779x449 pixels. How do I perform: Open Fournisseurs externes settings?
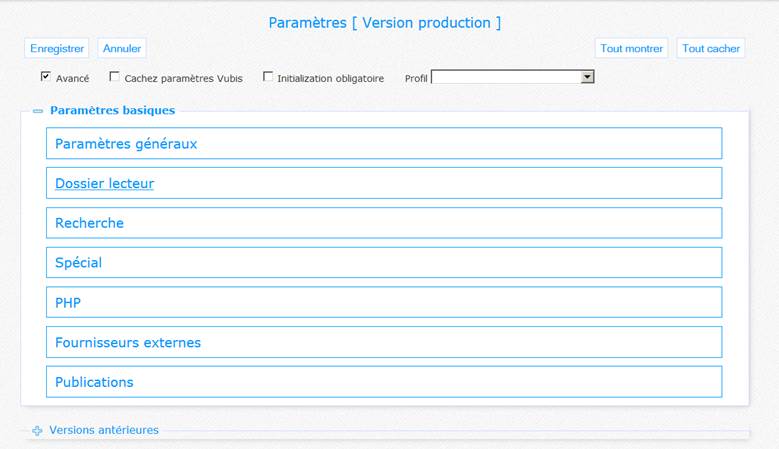coord(384,342)
